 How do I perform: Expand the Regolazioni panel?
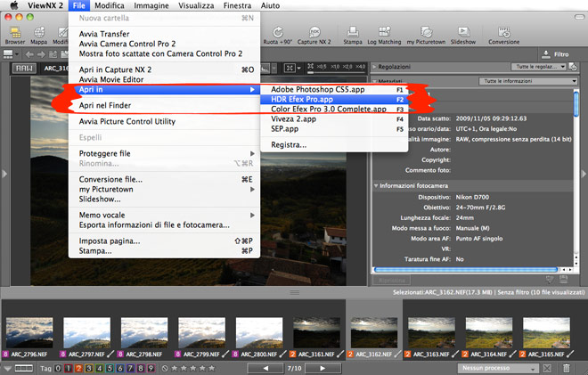point(374,67)
